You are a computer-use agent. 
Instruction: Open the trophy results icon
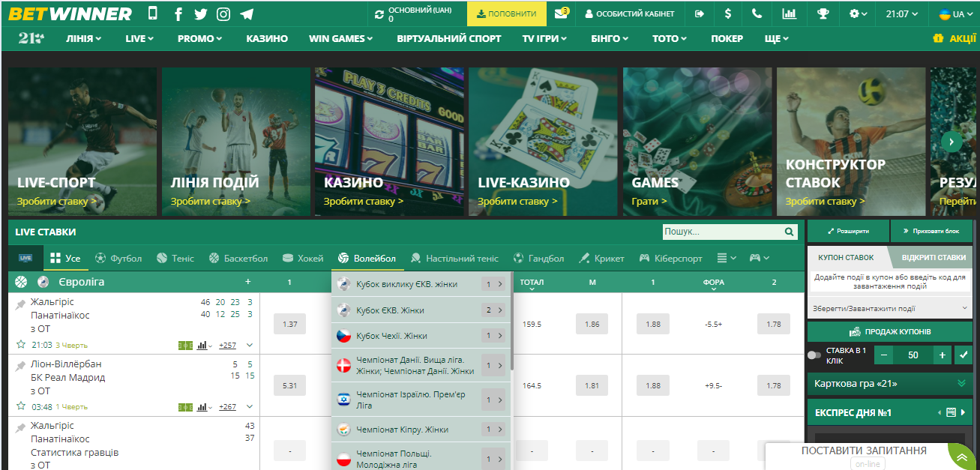(x=823, y=13)
